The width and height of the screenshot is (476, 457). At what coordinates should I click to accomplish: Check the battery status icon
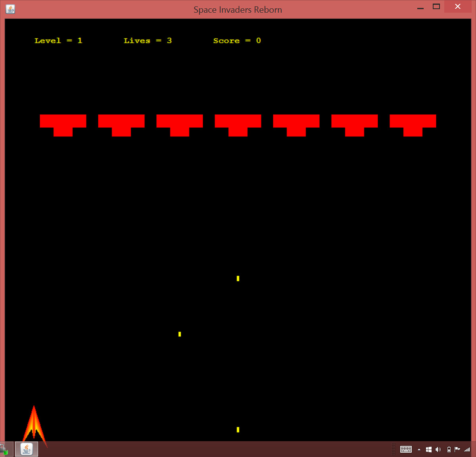pyautogui.click(x=449, y=449)
